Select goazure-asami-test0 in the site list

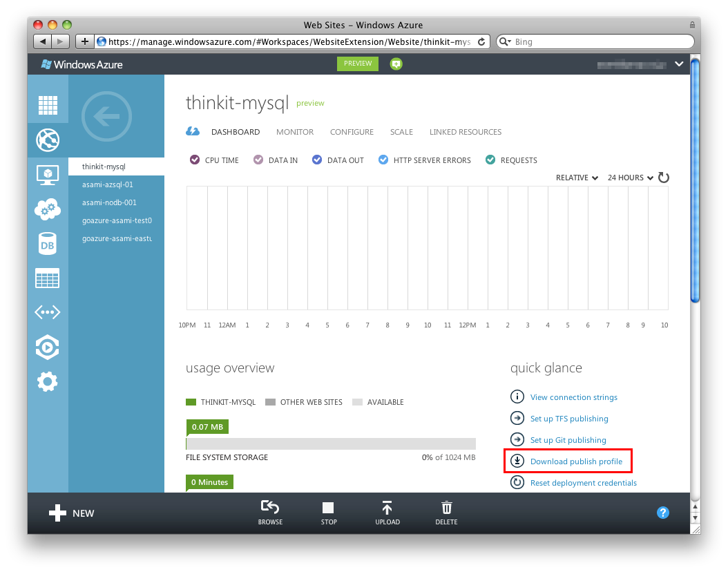click(116, 220)
